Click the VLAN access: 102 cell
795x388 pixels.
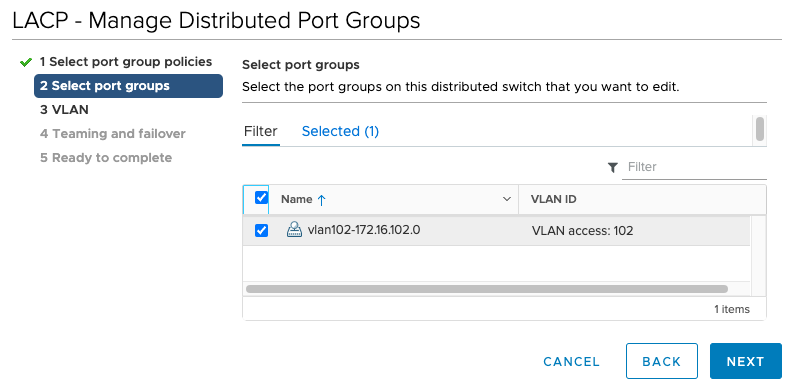point(583,231)
